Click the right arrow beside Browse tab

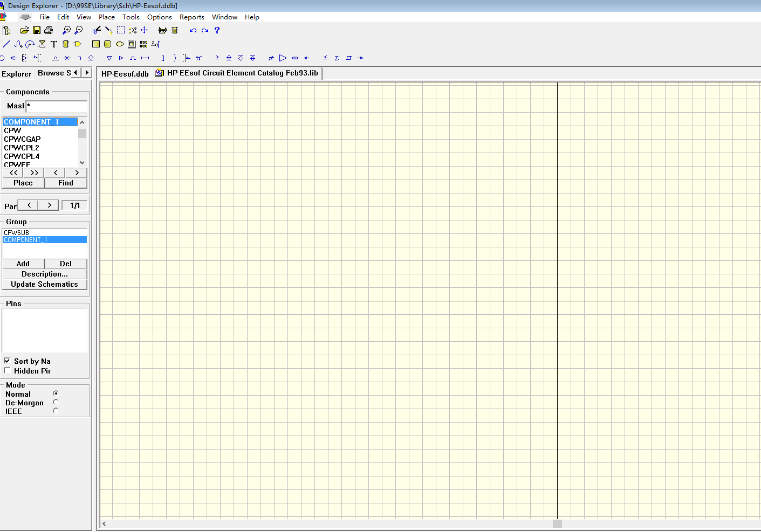tap(87, 73)
